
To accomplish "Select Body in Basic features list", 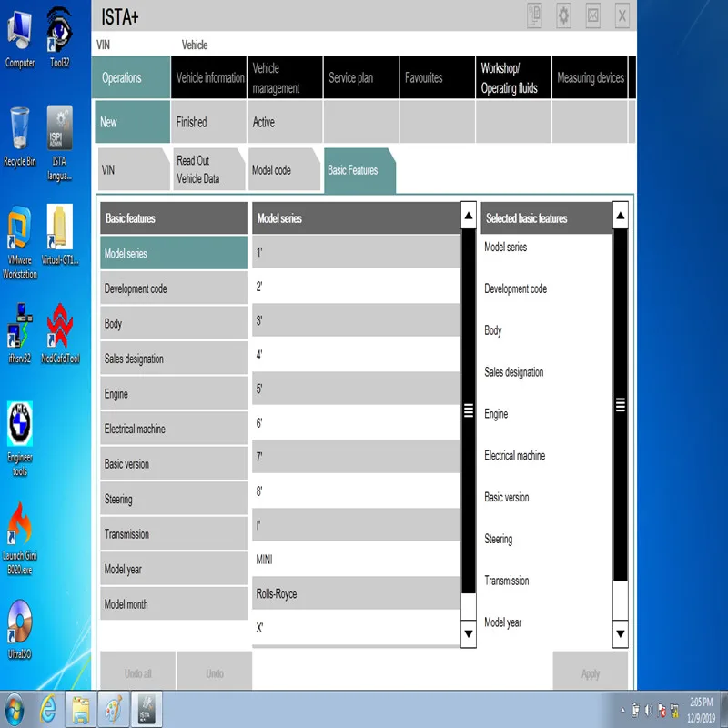I will pyautogui.click(x=174, y=324).
